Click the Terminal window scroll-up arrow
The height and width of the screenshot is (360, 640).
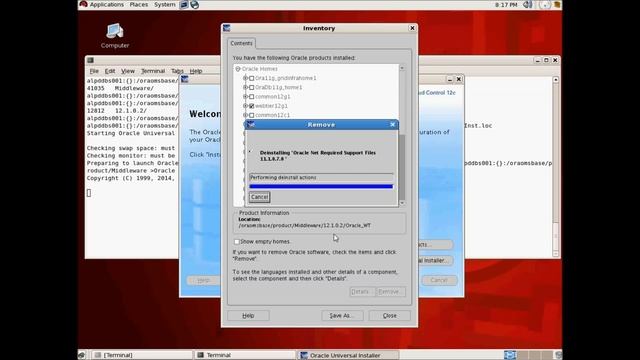(556, 80)
